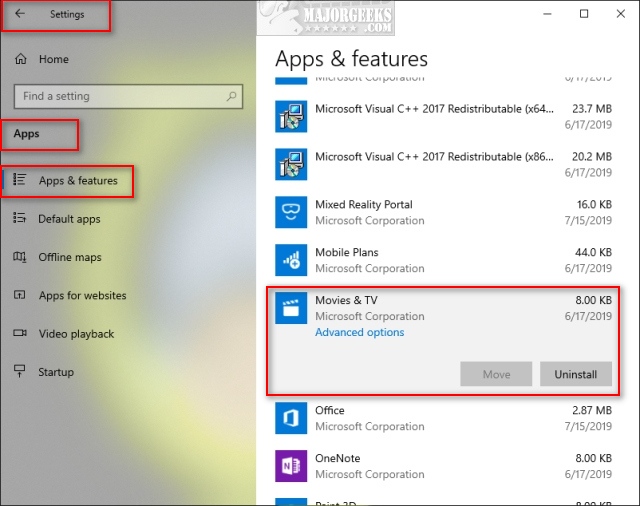
Task: Click the Movies & TV clapperboard icon
Action: pyautogui.click(x=291, y=308)
